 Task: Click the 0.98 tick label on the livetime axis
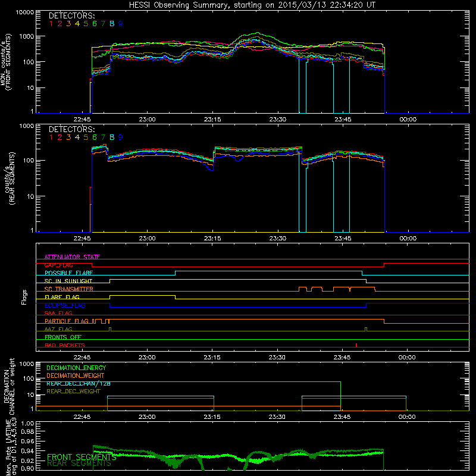[27, 431]
